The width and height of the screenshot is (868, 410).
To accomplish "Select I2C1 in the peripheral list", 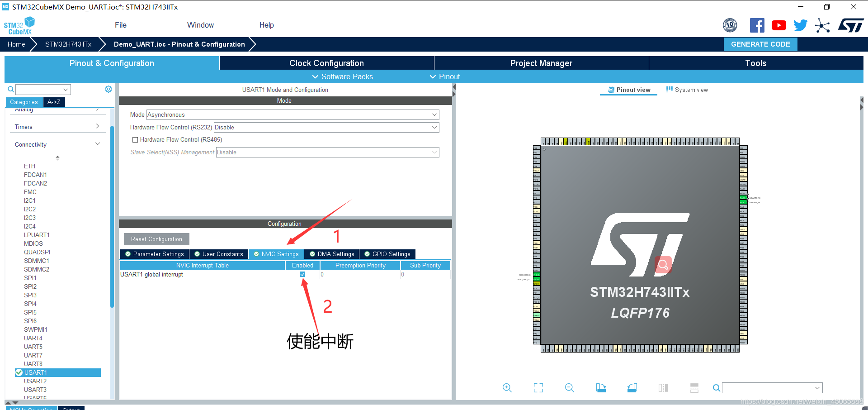I will pos(30,200).
